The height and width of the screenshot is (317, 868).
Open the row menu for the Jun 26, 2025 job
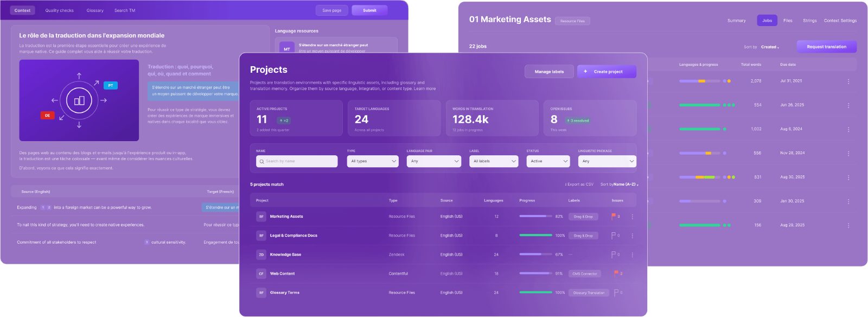[848, 105]
